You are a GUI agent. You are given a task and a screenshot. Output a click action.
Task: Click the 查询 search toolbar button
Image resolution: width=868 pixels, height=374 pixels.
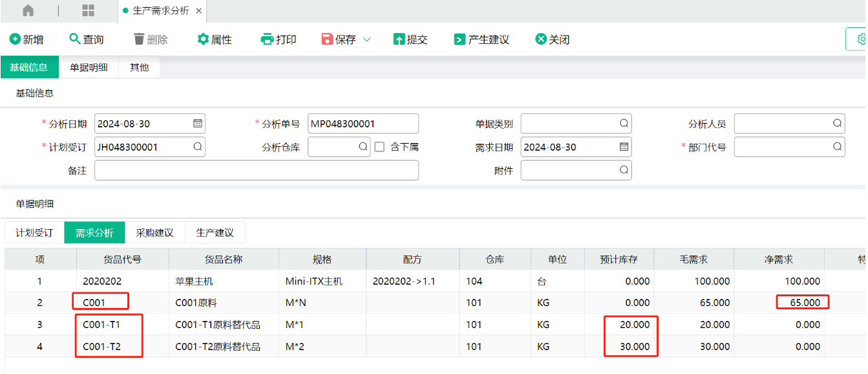(x=87, y=39)
